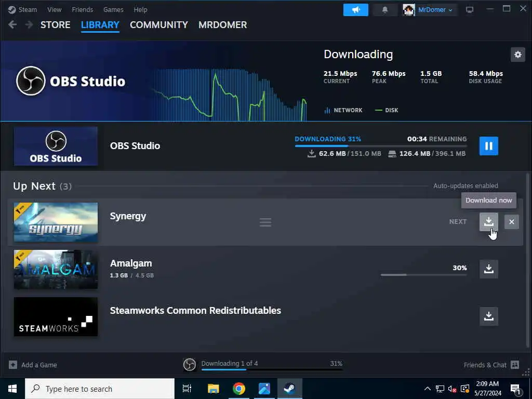Click the 21.5 Mbps CURRENT value
Viewport: 532px width, 399px height.
pyautogui.click(x=340, y=74)
